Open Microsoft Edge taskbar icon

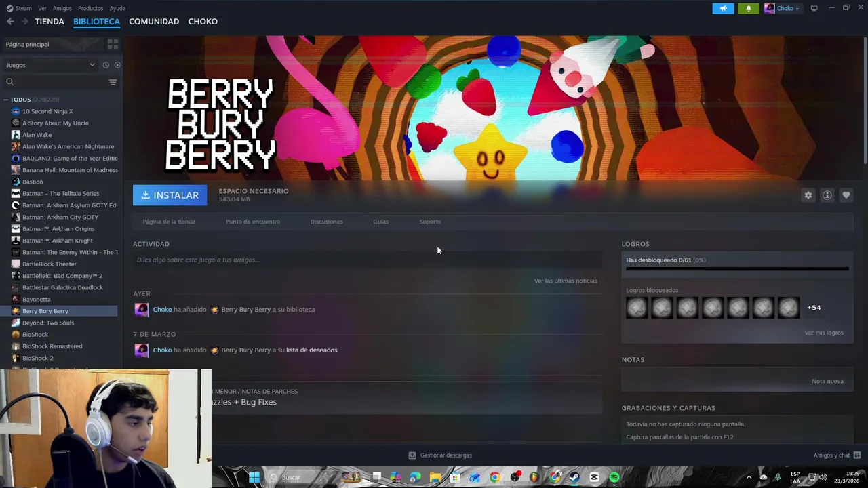click(x=415, y=477)
